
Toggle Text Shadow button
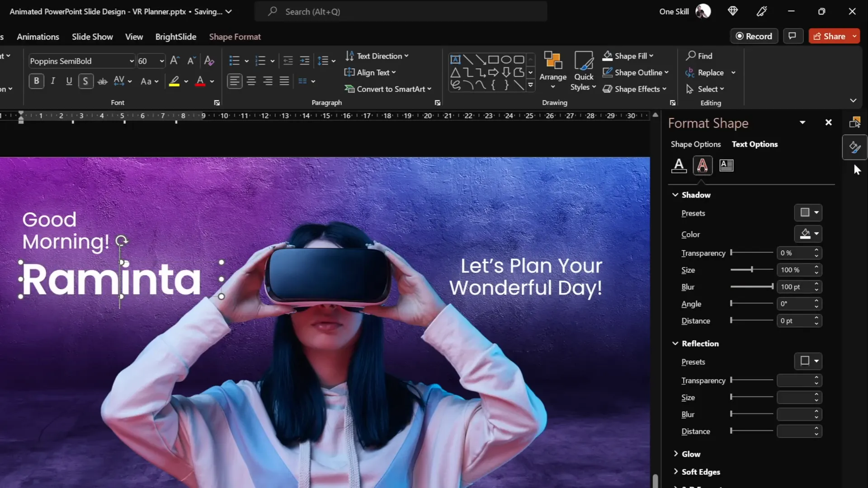coord(85,81)
